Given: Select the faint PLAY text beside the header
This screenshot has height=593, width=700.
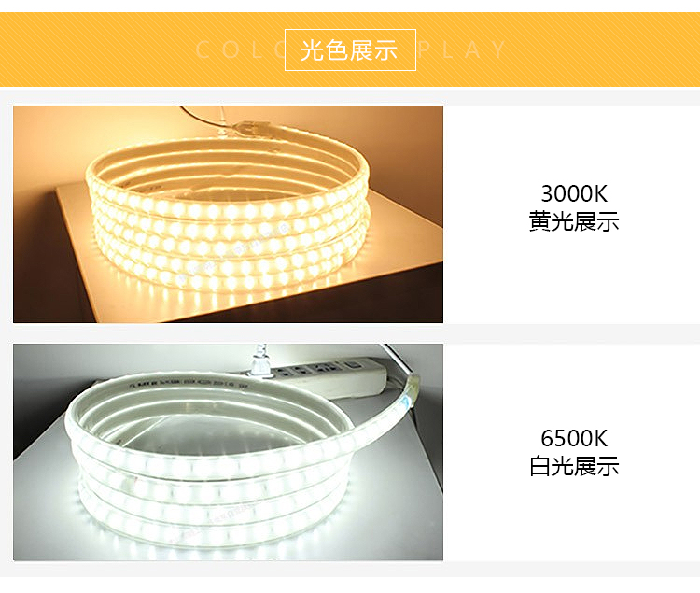Looking at the screenshot, I should [x=462, y=49].
